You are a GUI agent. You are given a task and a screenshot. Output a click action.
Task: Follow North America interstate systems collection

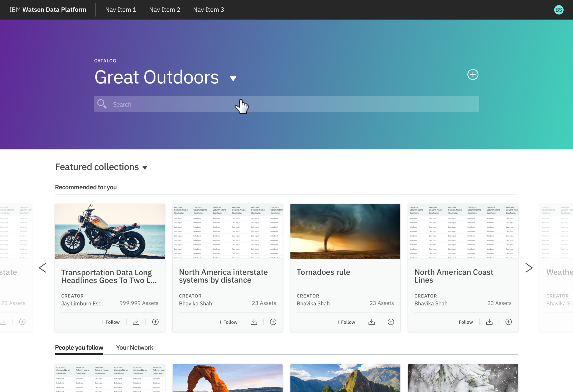coord(228,322)
